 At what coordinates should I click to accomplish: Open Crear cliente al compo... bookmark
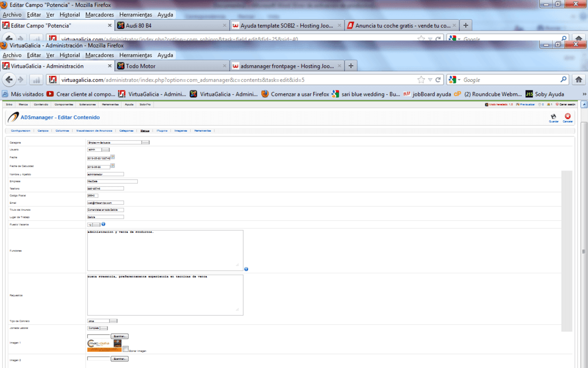pos(81,94)
